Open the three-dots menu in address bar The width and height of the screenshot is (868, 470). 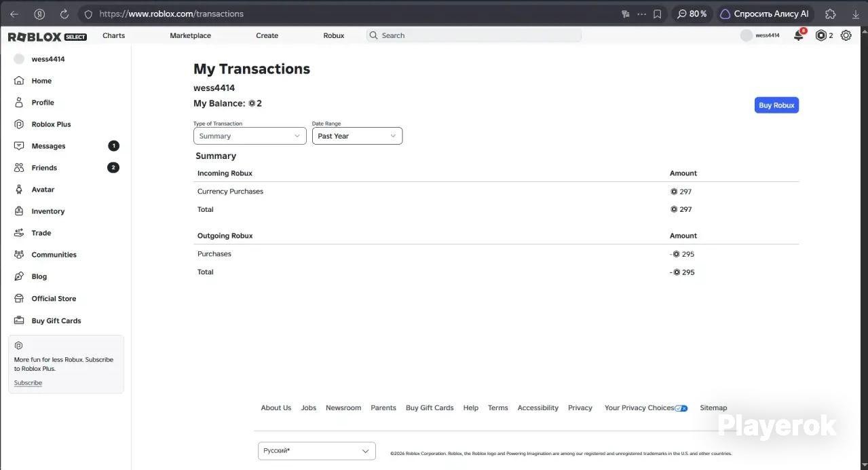[x=641, y=14]
